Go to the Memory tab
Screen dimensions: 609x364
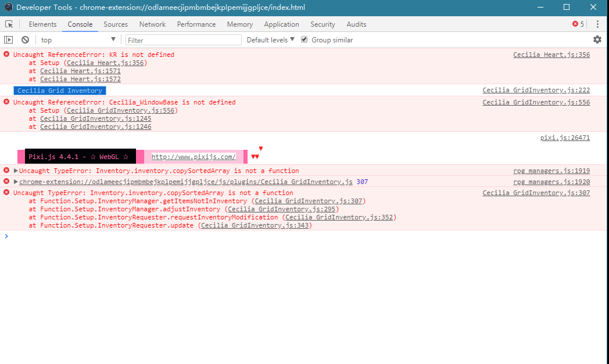[239, 24]
